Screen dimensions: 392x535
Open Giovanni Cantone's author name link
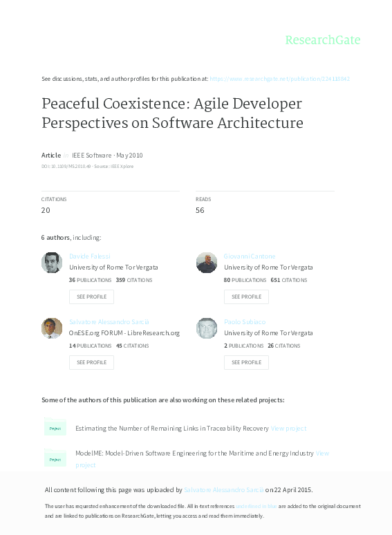tap(250, 256)
